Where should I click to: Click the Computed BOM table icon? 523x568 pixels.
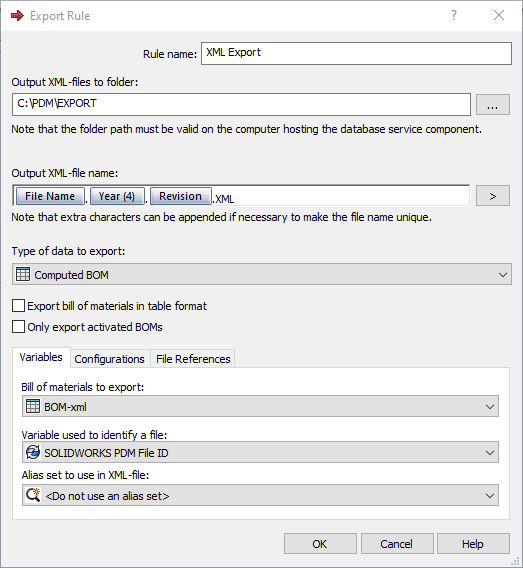tap(23, 274)
